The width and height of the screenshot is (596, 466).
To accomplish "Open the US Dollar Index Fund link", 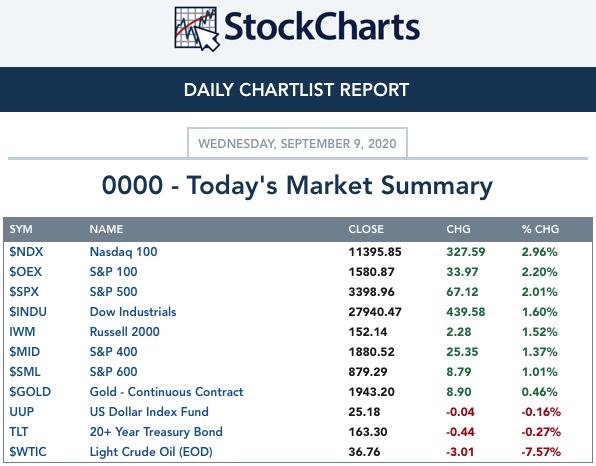I will click(x=149, y=412).
